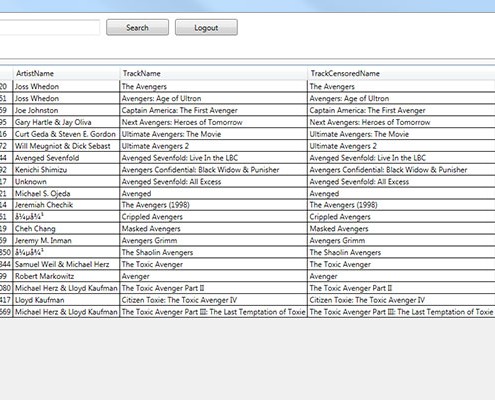Select TrackCensoredName cell 'Crippled Avengers'
Screen dimensions: 495x400
coord(401,217)
